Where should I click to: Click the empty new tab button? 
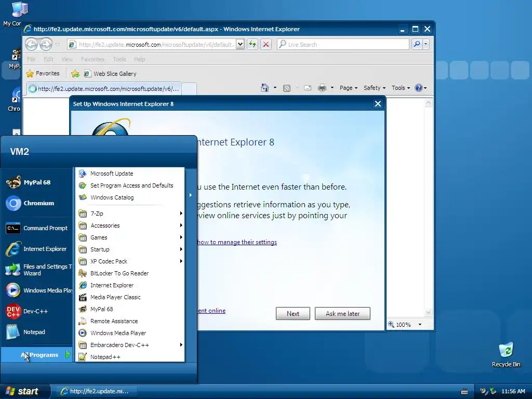(189, 89)
